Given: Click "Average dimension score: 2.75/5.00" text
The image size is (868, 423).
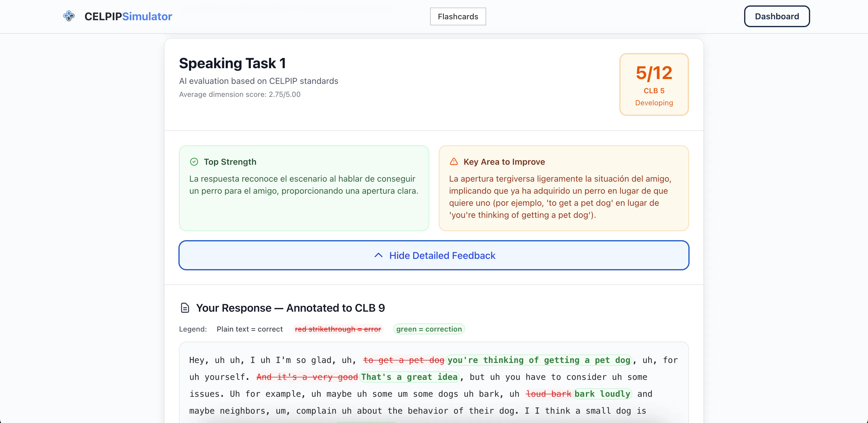Looking at the screenshot, I should coord(240,94).
